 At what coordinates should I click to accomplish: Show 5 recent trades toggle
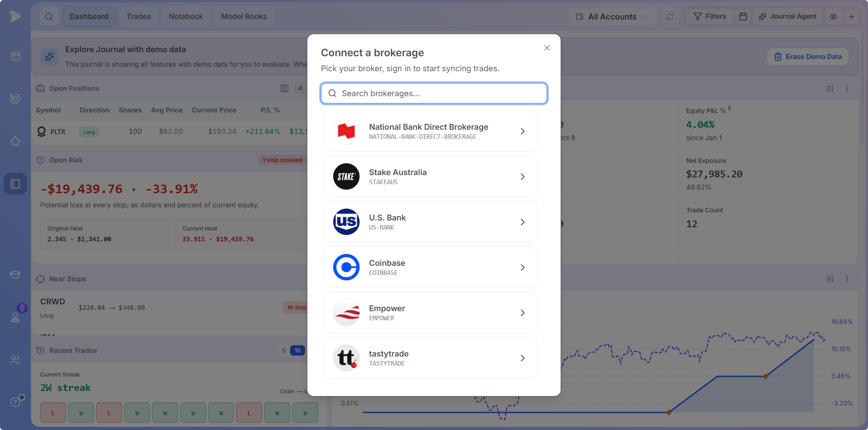coord(284,351)
